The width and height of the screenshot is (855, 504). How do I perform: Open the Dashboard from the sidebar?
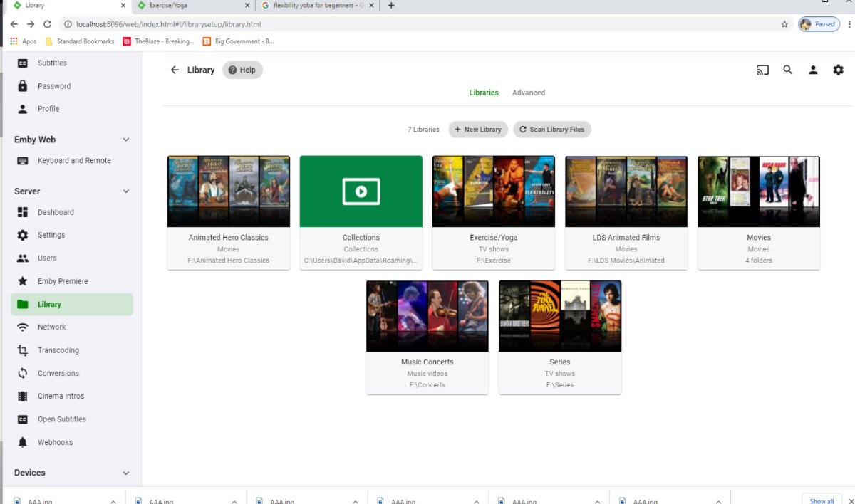tap(56, 211)
